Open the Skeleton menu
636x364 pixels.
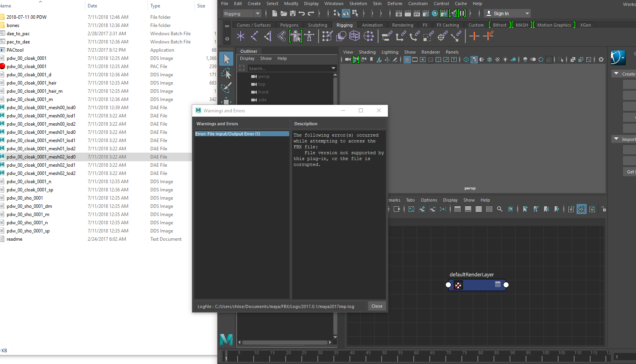click(x=358, y=4)
